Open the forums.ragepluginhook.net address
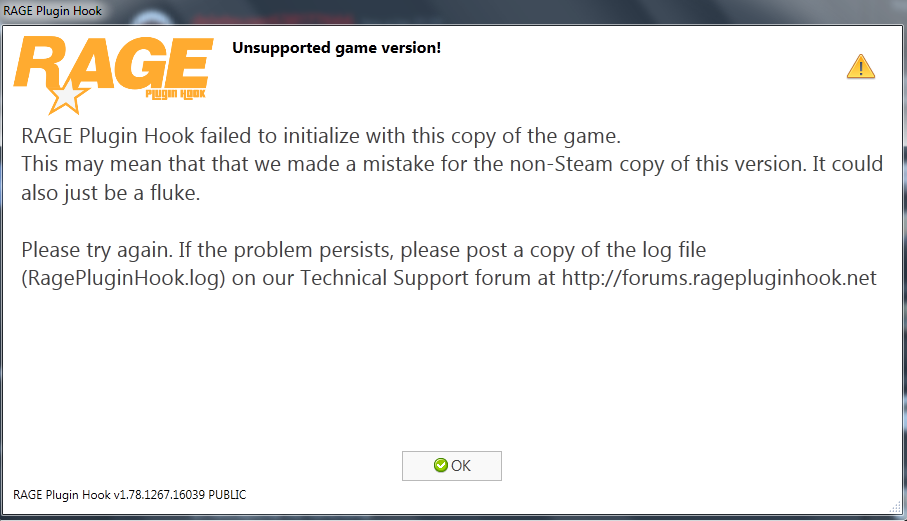Viewport: 907px width, 521px height. (x=720, y=278)
